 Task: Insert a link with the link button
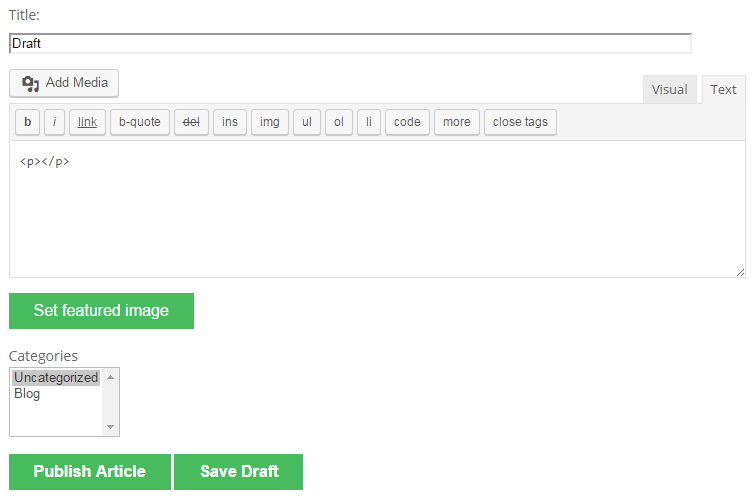tap(87, 122)
